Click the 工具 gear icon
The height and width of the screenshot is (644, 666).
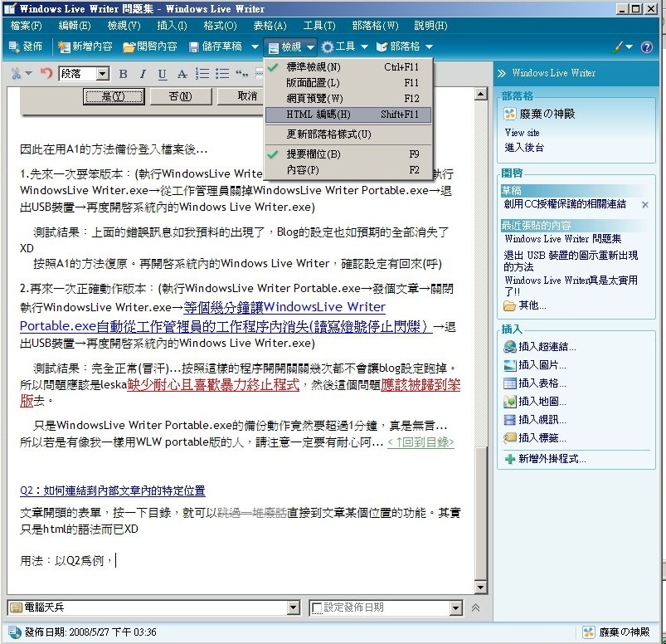click(327, 46)
